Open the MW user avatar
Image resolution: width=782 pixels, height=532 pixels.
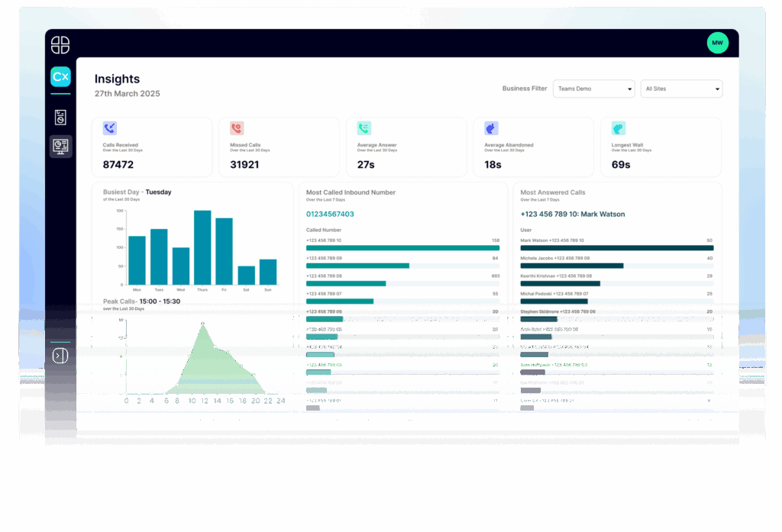tap(718, 43)
